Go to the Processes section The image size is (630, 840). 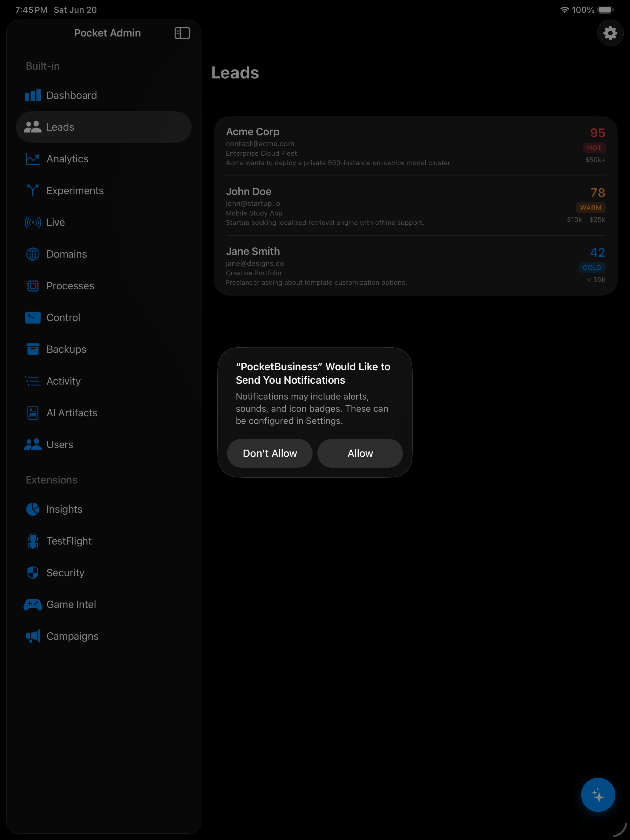pos(104,286)
